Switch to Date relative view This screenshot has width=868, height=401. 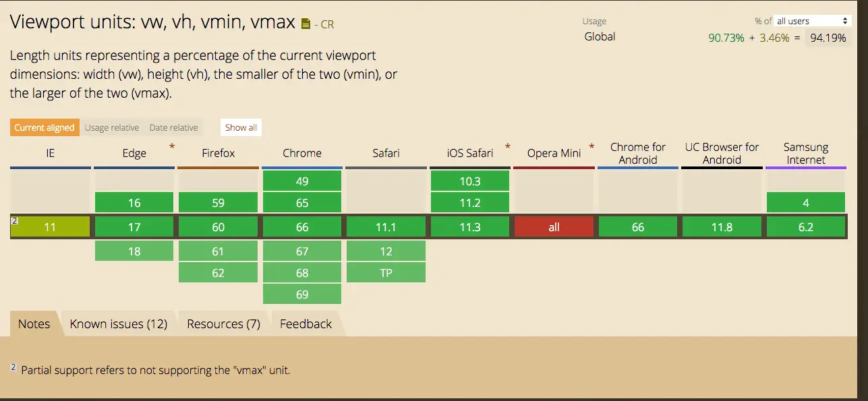coord(173,127)
